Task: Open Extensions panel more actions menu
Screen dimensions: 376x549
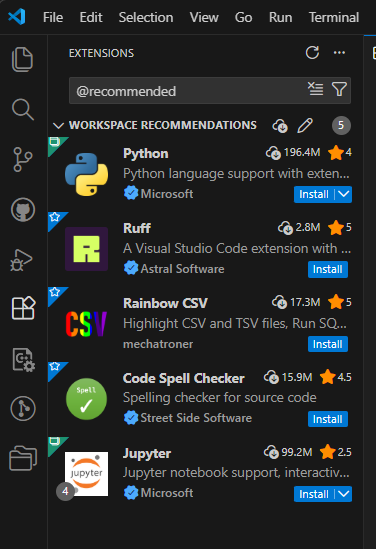Action: [x=339, y=53]
